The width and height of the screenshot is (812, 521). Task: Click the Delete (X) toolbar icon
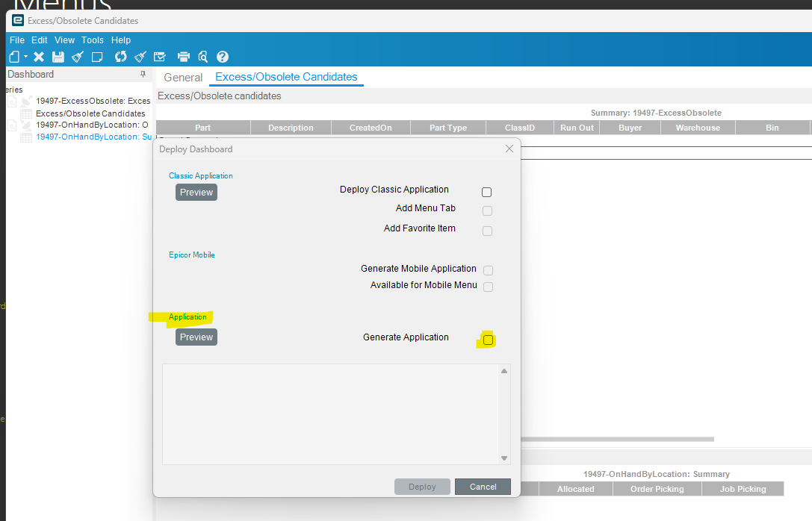(40, 56)
